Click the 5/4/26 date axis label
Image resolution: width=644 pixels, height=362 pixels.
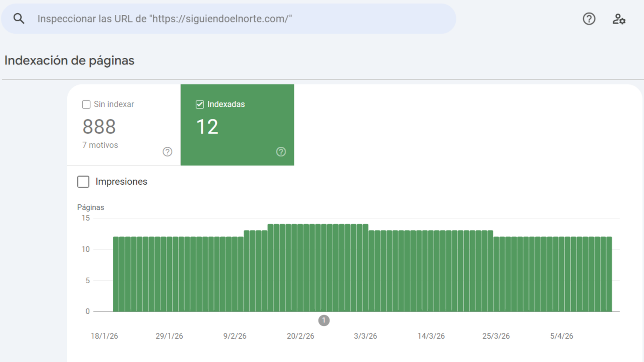tap(561, 336)
